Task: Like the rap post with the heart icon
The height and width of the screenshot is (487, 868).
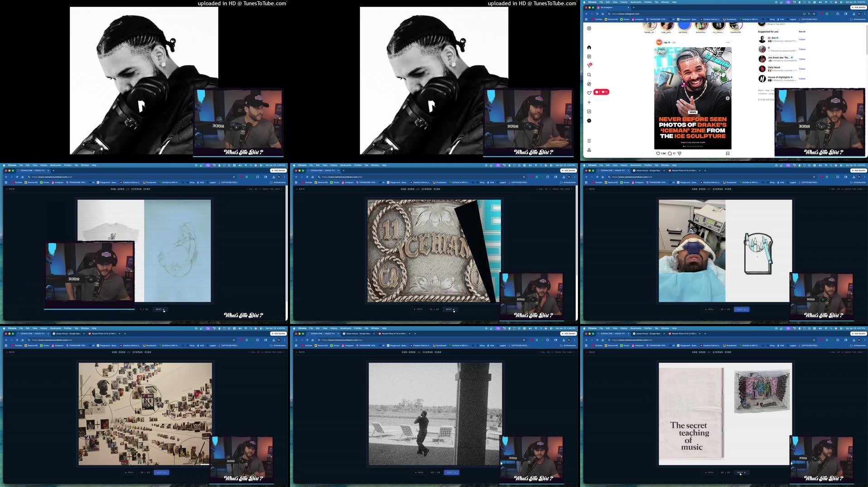Action: [658, 154]
